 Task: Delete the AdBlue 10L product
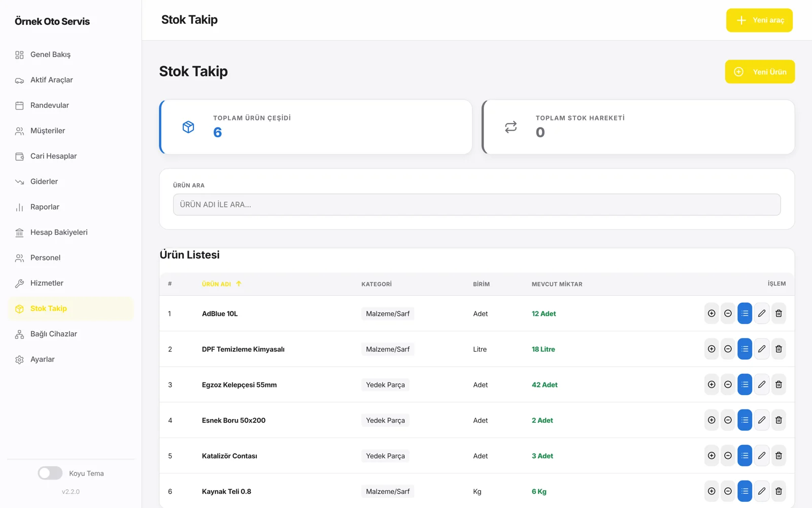779,313
